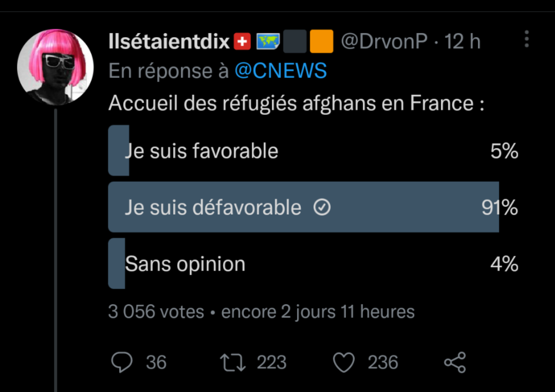Select the 'Je suis favorable' poll option
Screen dimensions: 555x392
313,151
